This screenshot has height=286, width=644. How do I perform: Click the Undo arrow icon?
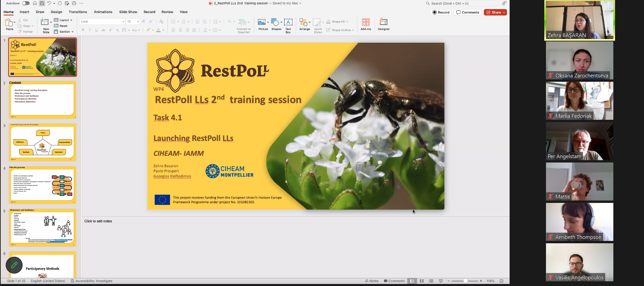(x=49, y=3)
